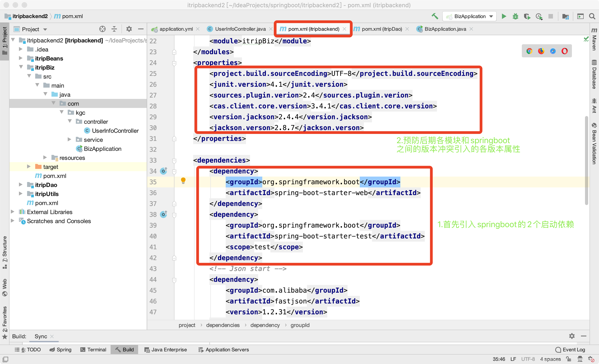Open Project panel settings gear
599x364 pixels.
[129, 29]
